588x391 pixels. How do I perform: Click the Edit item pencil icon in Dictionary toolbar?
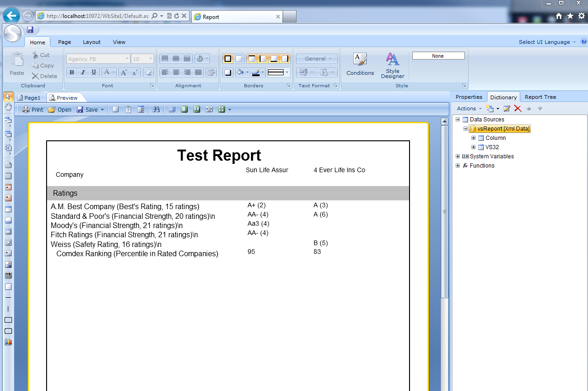507,108
